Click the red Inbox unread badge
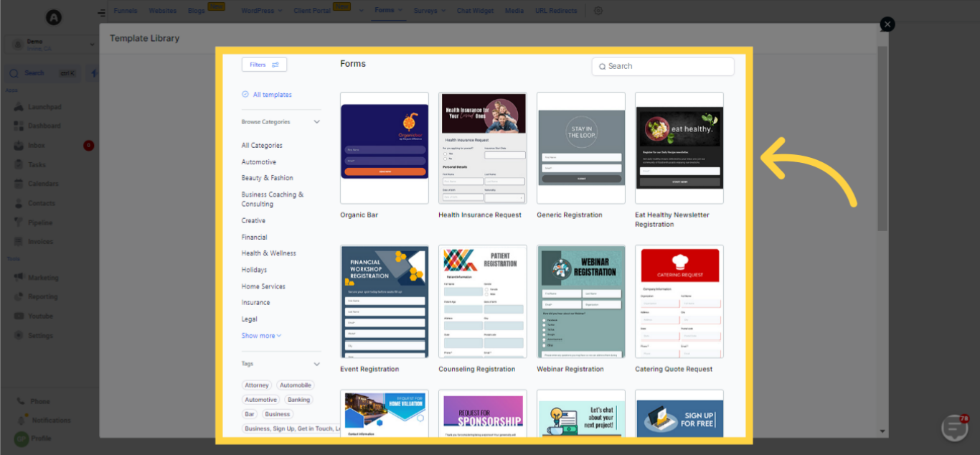The width and height of the screenshot is (980, 455). (x=89, y=146)
